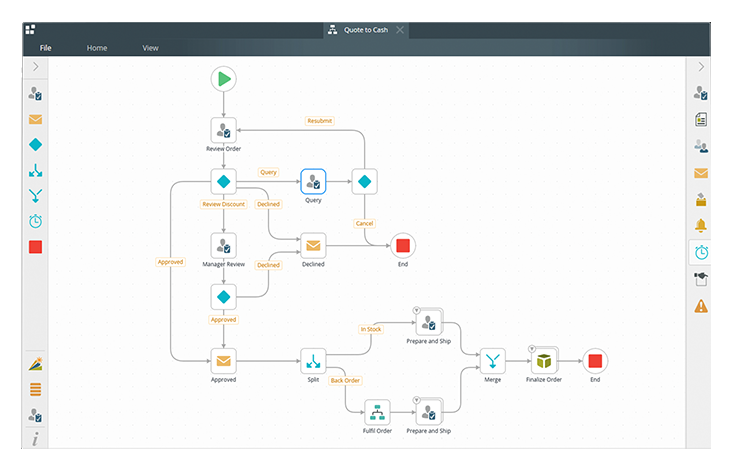Expand the right panel chevron
The image size is (732, 471).
(701, 67)
